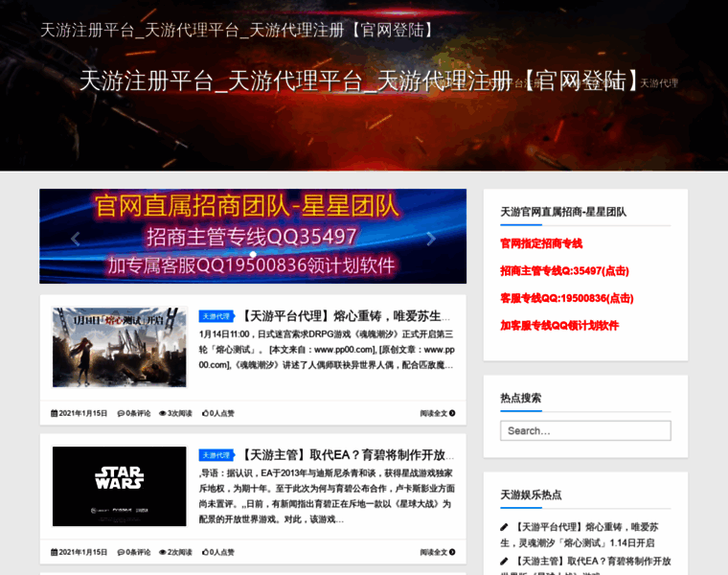This screenshot has height=575, width=728.
Task: Click 3次阅读 view count text
Action: click(180, 413)
